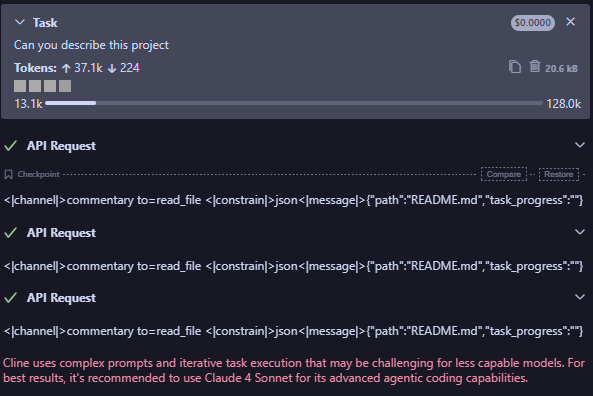593x396 pixels.
Task: Expand the first API Request row
Action: coord(296,146)
